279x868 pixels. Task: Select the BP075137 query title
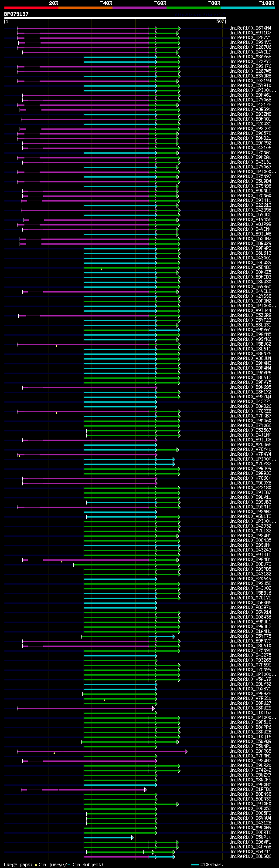(17, 14)
